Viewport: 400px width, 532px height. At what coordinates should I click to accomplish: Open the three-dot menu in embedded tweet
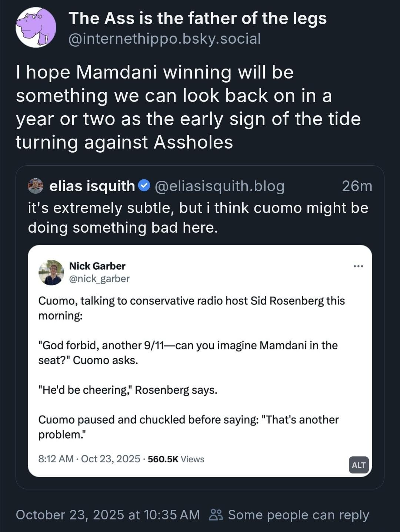click(x=358, y=266)
